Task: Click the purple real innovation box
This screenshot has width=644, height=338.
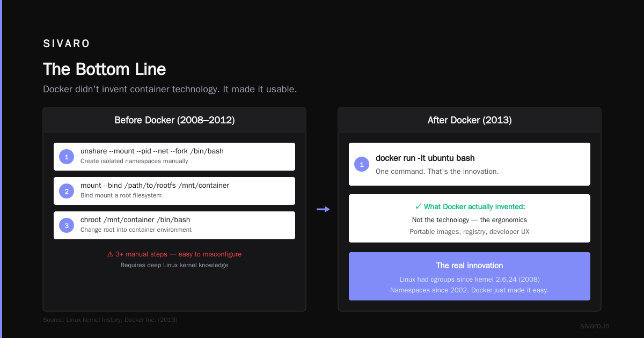Action: [470, 276]
